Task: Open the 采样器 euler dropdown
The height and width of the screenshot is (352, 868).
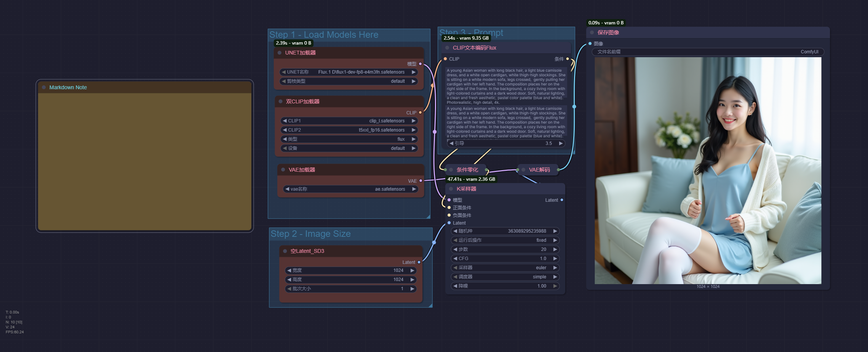Action: 505,268
